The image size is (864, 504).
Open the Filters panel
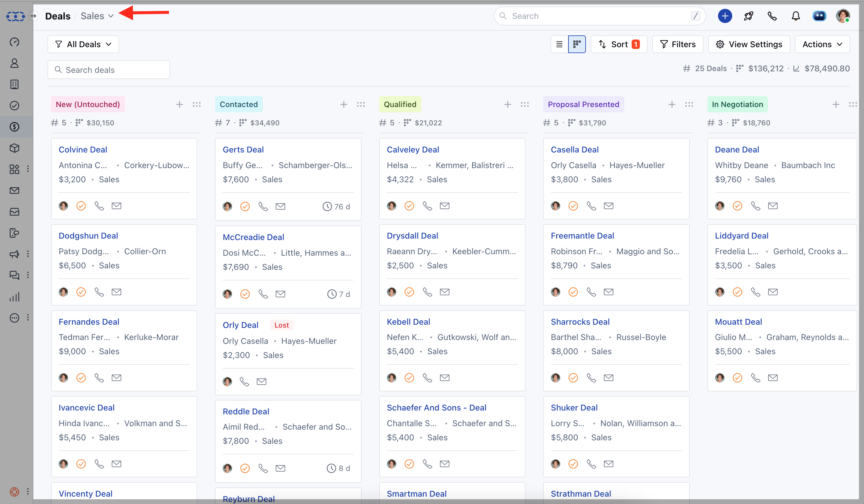[678, 44]
